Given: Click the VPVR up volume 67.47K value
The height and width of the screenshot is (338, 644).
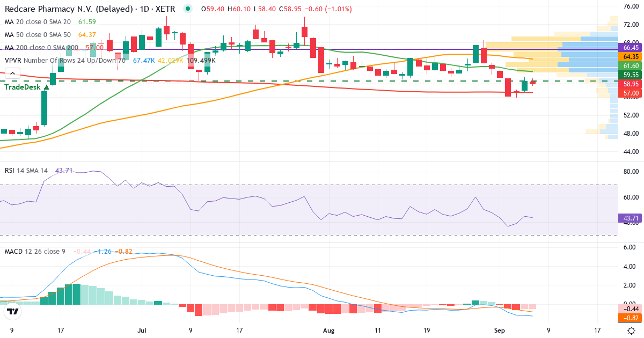Looking at the screenshot, I should pyautogui.click(x=144, y=60).
